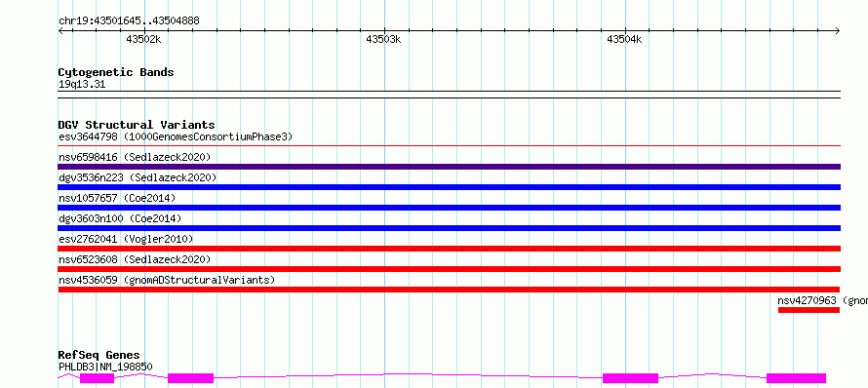Image resolution: width=868 pixels, height=388 pixels.
Task: Click the red nsv4536059 variant bar
Action: [x=449, y=290]
